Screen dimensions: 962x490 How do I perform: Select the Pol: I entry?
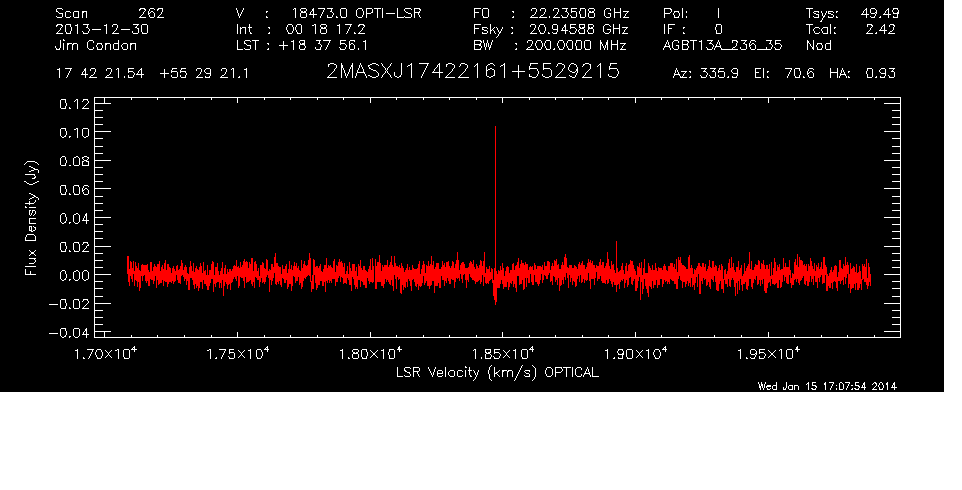point(692,13)
